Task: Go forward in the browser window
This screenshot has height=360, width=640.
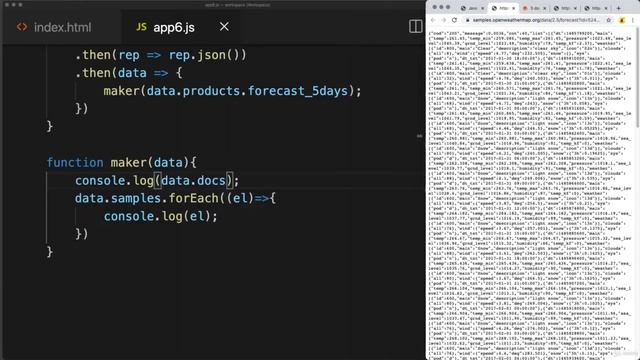Action: point(444,20)
